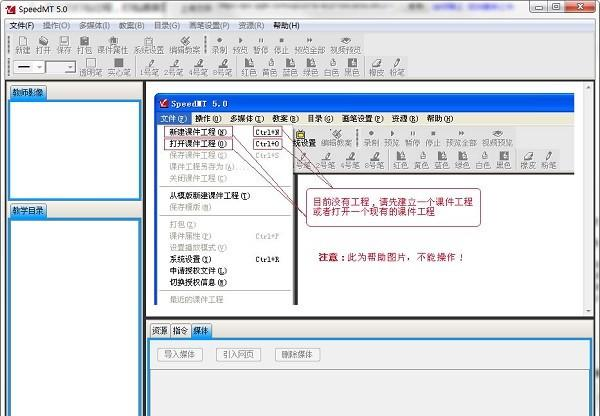Open the 目录(G) menu

(x=167, y=25)
